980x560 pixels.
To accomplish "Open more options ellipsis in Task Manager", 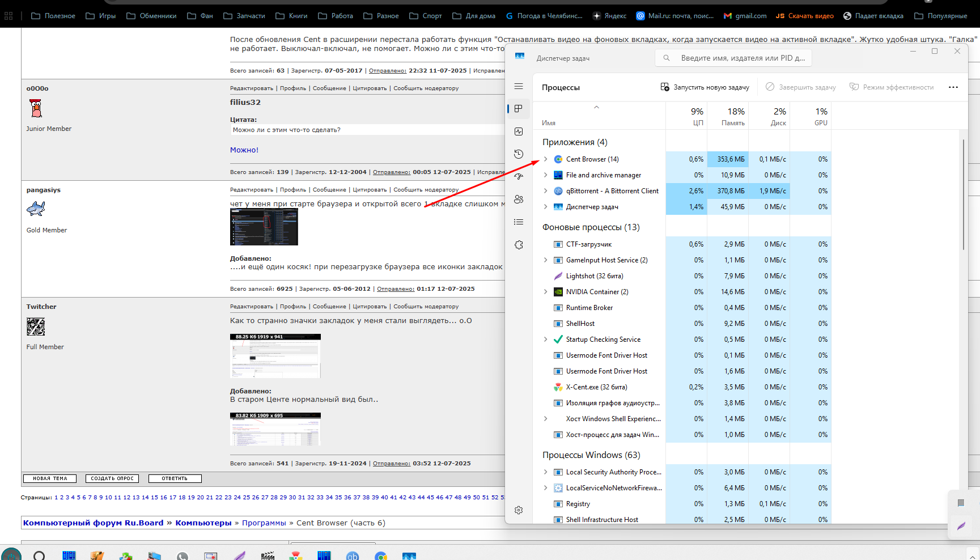I will tap(953, 87).
